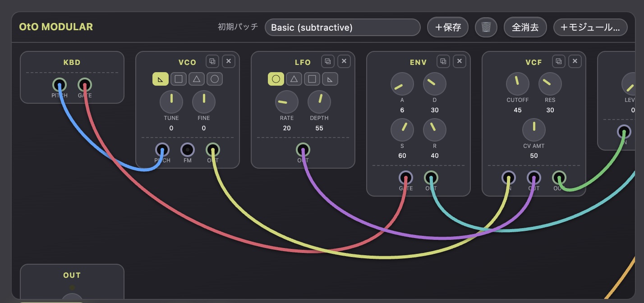Click the VCF CV AMT knob

[534, 130]
